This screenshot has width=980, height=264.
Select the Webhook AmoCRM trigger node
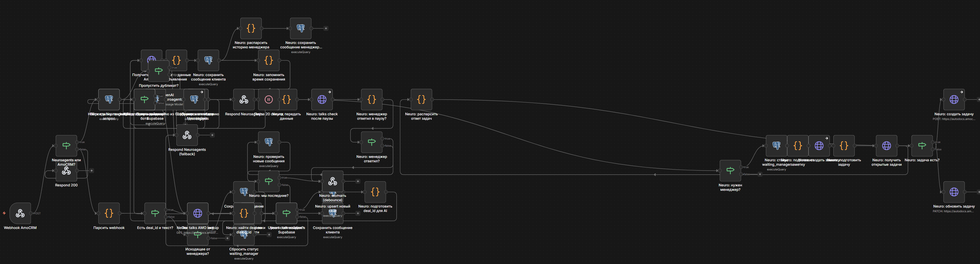point(20,213)
